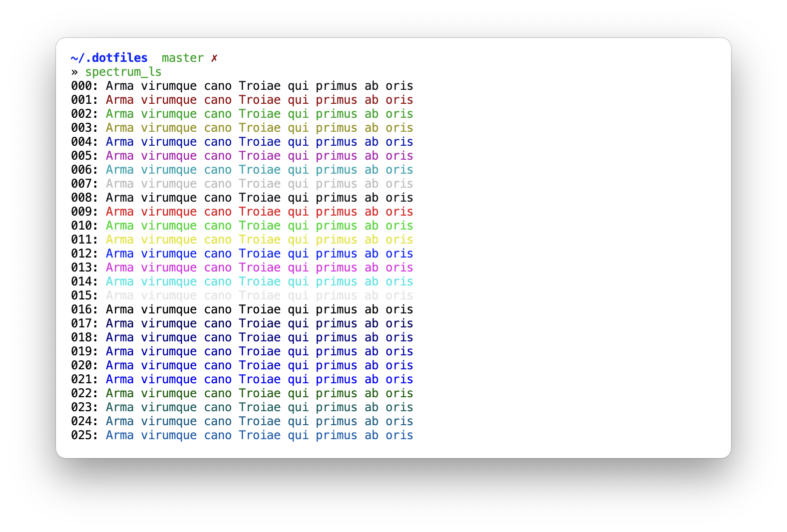Click the red ✗ git dirty-status symbol
The width and height of the screenshot is (787, 532).
click(x=214, y=58)
